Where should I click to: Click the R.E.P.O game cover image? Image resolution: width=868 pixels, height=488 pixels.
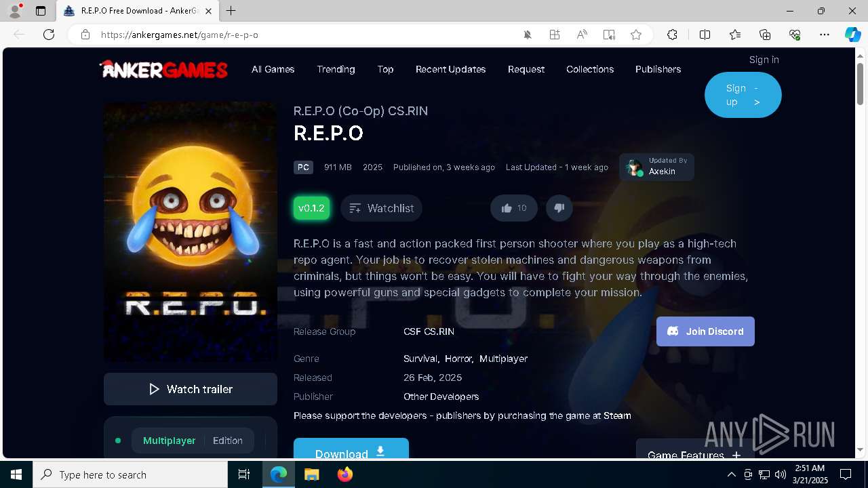(x=191, y=232)
